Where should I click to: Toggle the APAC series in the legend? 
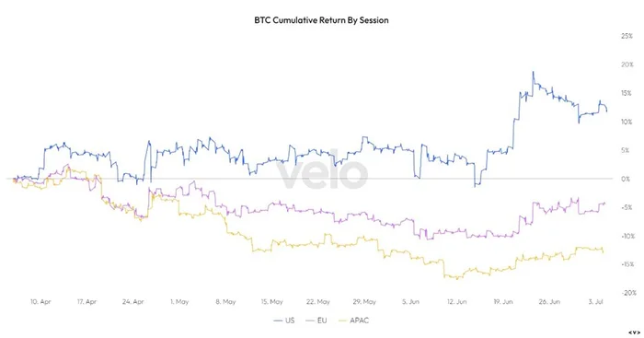click(x=353, y=321)
